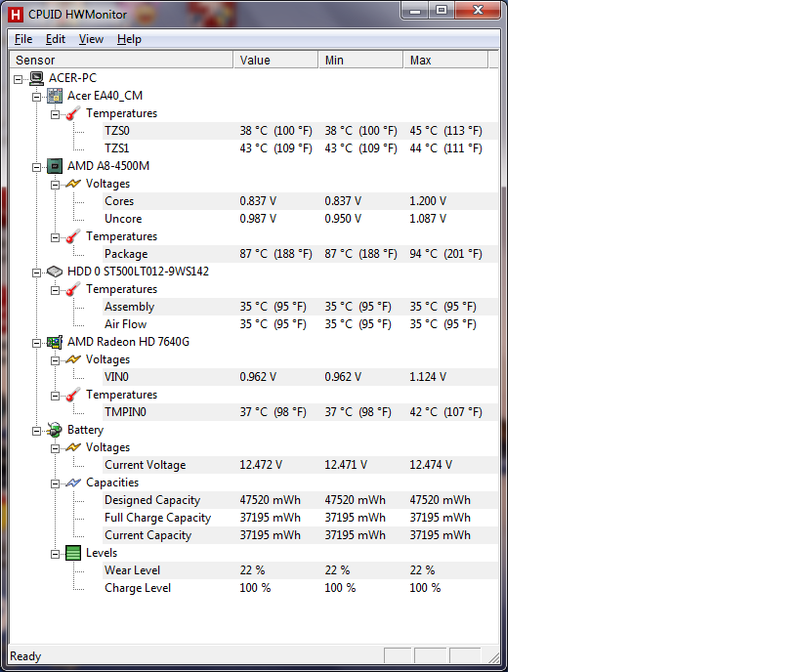Click the green Levels icon
This screenshot has height=672, width=800.
(73, 553)
